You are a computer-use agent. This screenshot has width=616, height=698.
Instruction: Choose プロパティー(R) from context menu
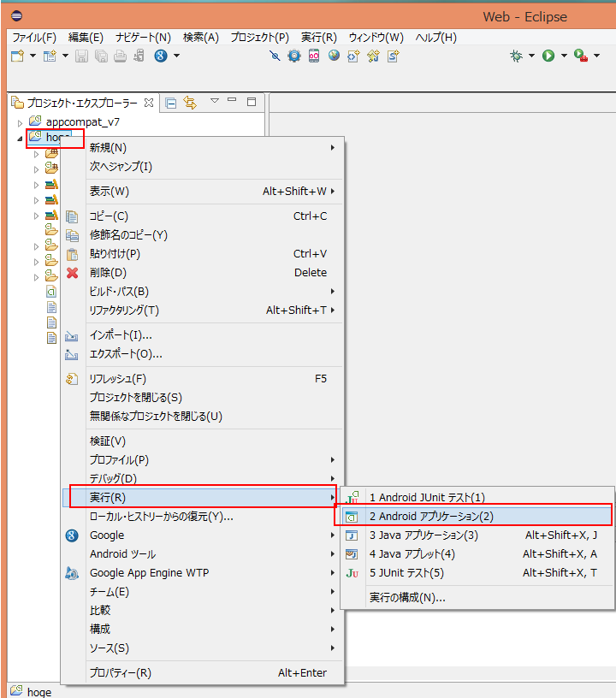click(x=203, y=673)
